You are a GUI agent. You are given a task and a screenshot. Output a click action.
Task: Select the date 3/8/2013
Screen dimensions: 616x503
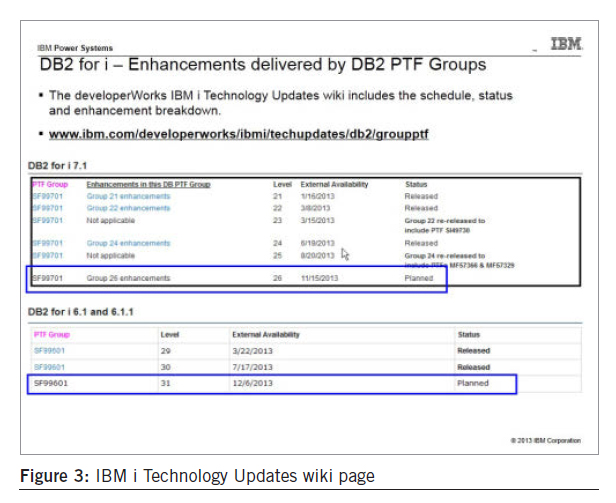[315, 208]
